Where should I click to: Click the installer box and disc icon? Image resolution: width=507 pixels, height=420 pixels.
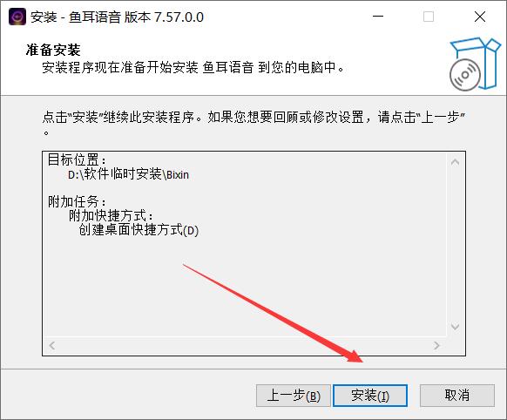click(x=475, y=64)
